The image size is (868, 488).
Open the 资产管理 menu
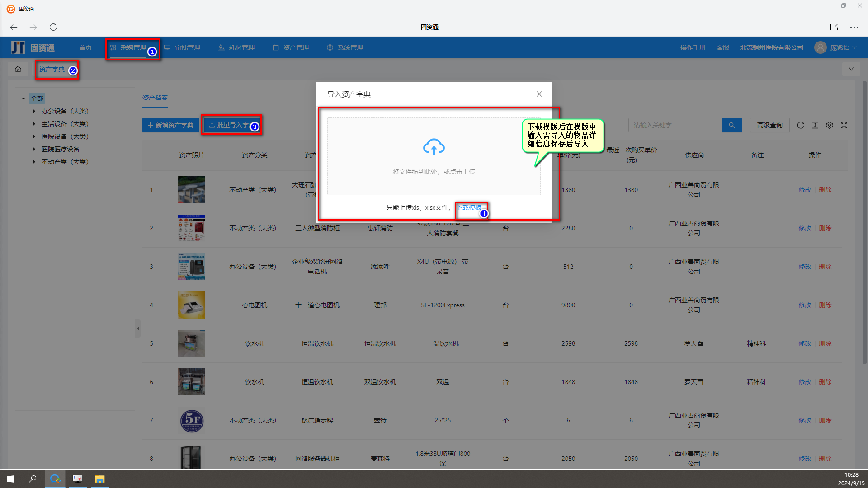coord(291,47)
